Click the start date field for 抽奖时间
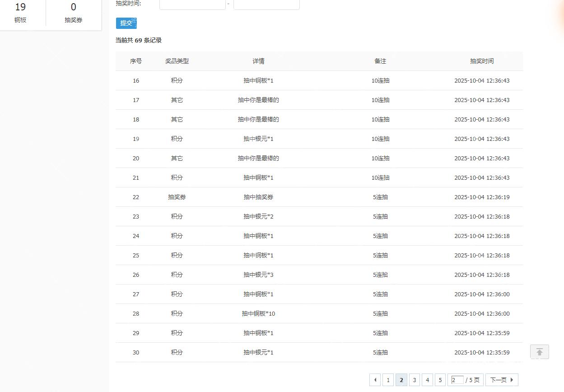The width and height of the screenshot is (564, 392). 192,4
